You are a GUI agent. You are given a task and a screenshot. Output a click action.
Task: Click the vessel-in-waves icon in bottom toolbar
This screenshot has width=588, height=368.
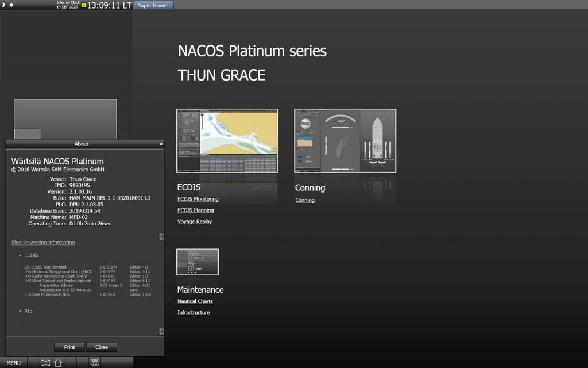(95, 363)
